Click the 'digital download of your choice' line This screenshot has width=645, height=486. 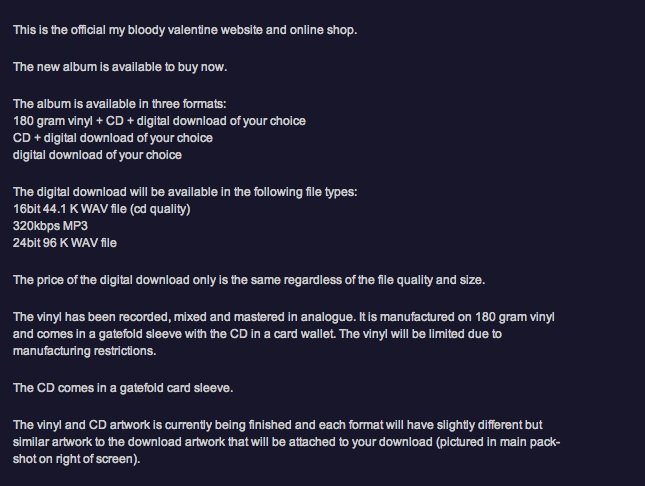[x=97, y=155]
